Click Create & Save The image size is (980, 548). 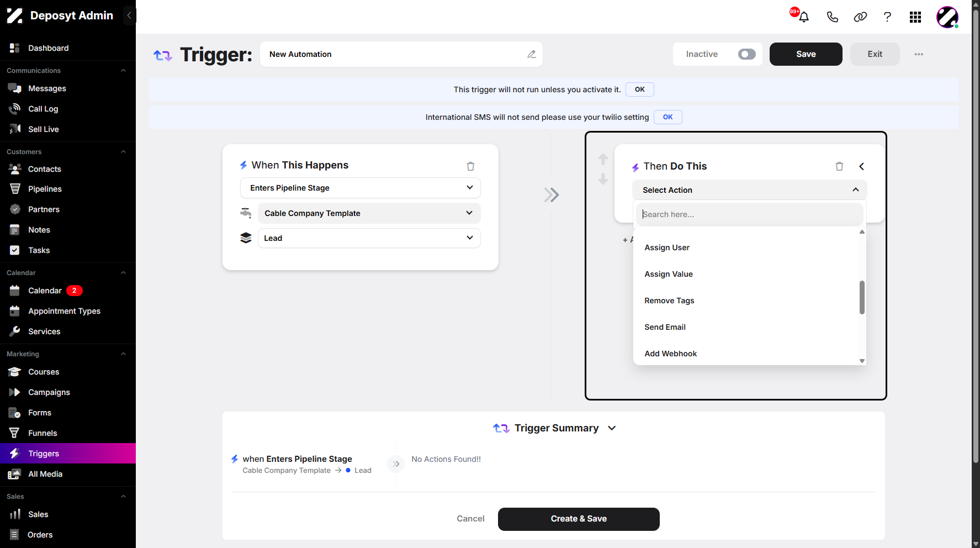click(x=579, y=519)
